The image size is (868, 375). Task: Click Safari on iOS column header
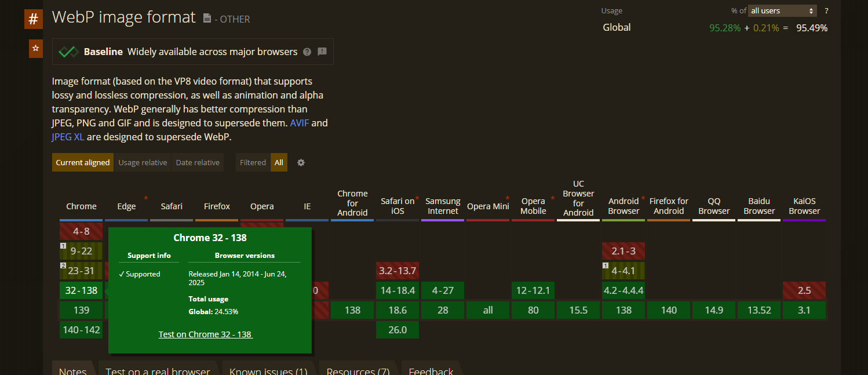397,206
